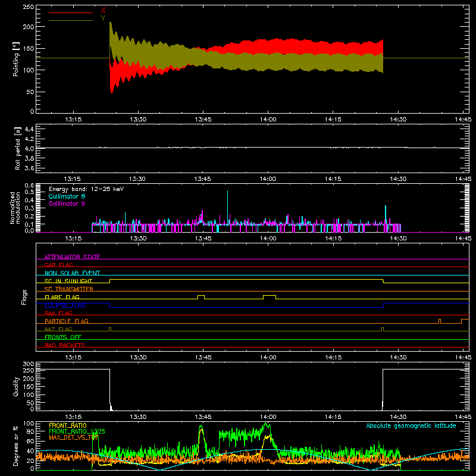476x476 pixels.
Task: Click the A4Z_FLAG pulse near 14:27
Action: [383, 329]
